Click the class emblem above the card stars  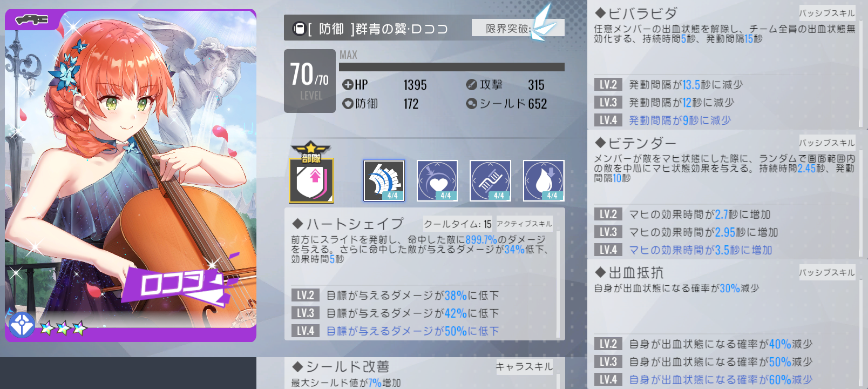22,325
